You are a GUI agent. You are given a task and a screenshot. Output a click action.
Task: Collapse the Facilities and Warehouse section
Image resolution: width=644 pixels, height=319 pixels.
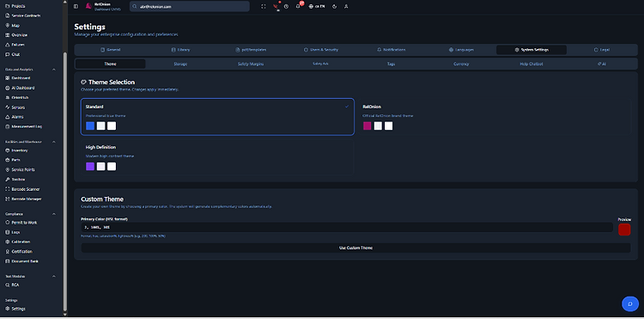click(x=54, y=142)
